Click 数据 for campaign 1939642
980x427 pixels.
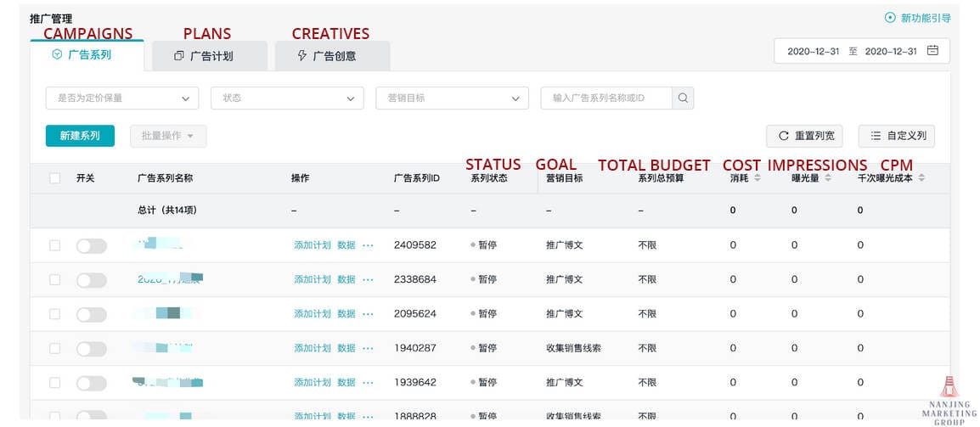346,383
